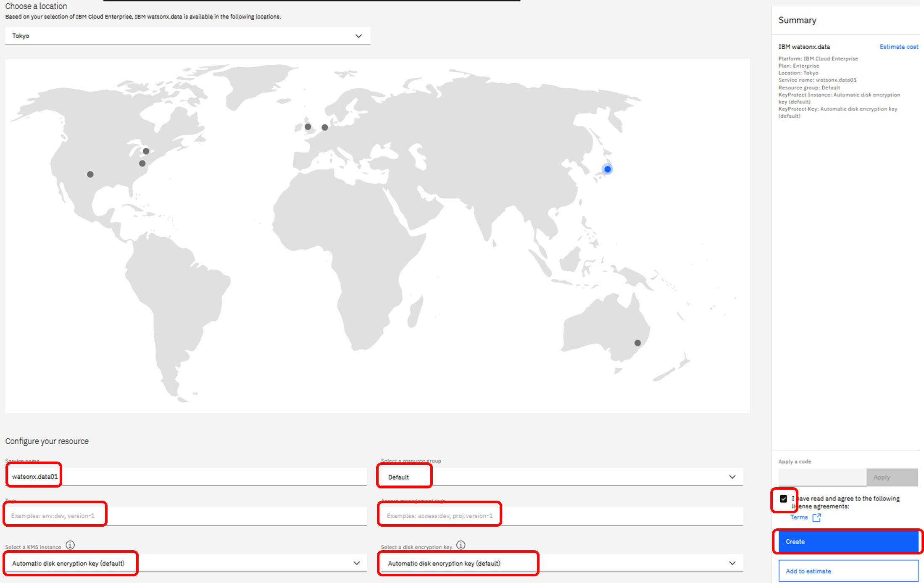Open the Select a KMS instance dropdown

(185, 563)
